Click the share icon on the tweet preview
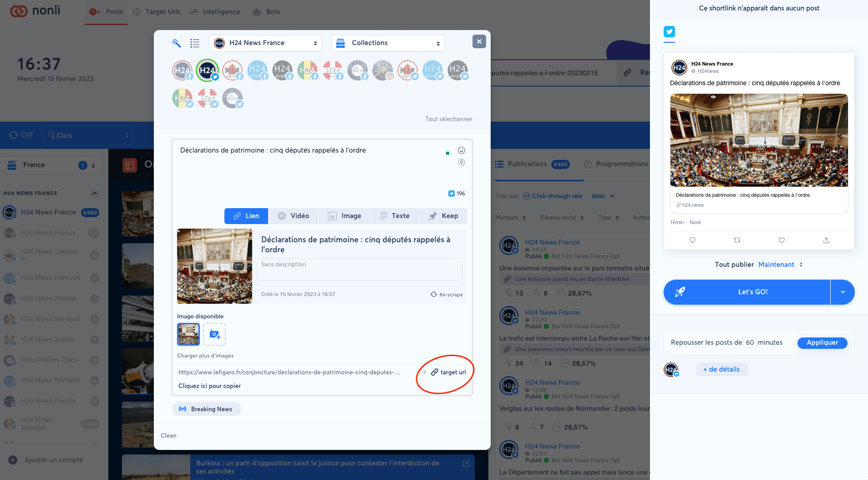Viewport: 868px width, 480px height. pos(826,240)
